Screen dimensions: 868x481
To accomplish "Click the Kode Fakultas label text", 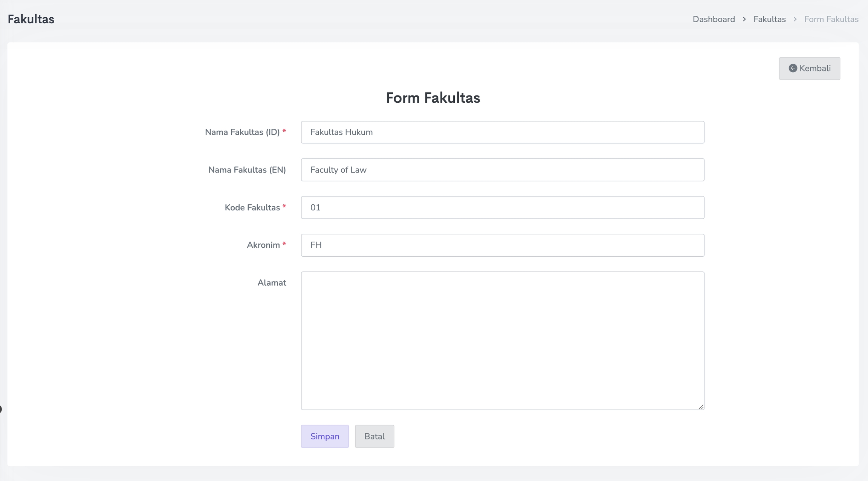I will (x=252, y=207).
